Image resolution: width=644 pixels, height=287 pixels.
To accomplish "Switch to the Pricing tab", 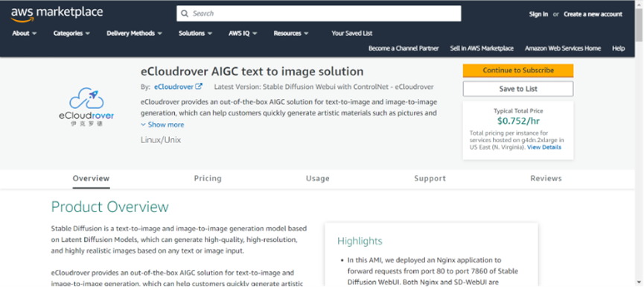I will point(208,178).
